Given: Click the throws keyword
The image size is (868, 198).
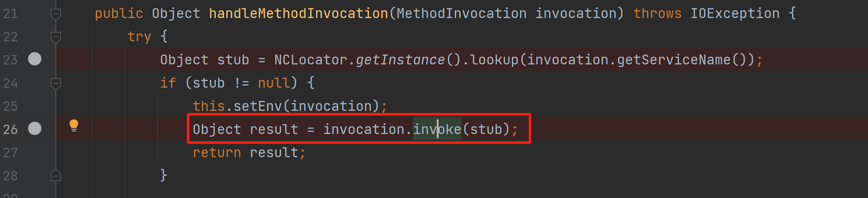Looking at the screenshot, I should point(657,14).
